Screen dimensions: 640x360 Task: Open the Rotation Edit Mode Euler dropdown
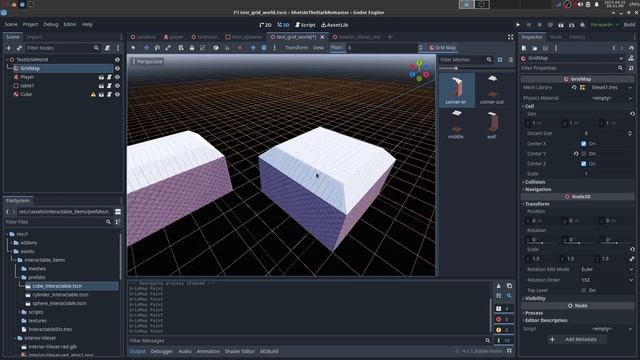607,270
